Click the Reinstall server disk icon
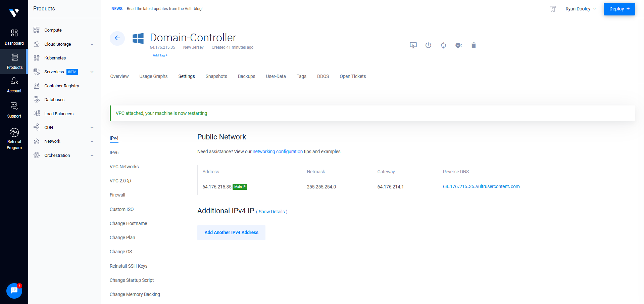Viewport: 644px width, 304px height. point(458,45)
